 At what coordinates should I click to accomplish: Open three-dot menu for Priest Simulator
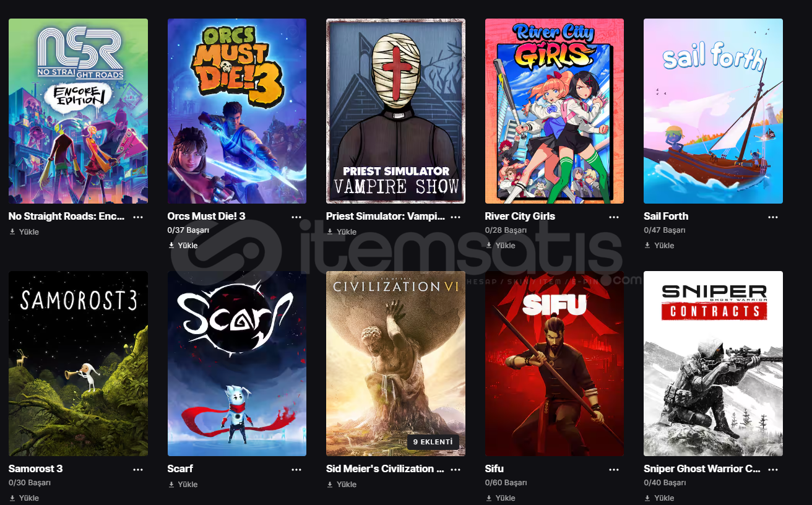pyautogui.click(x=456, y=217)
